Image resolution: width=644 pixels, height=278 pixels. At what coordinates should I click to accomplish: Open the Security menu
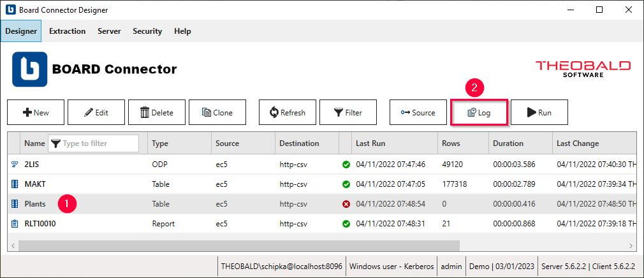tap(147, 31)
